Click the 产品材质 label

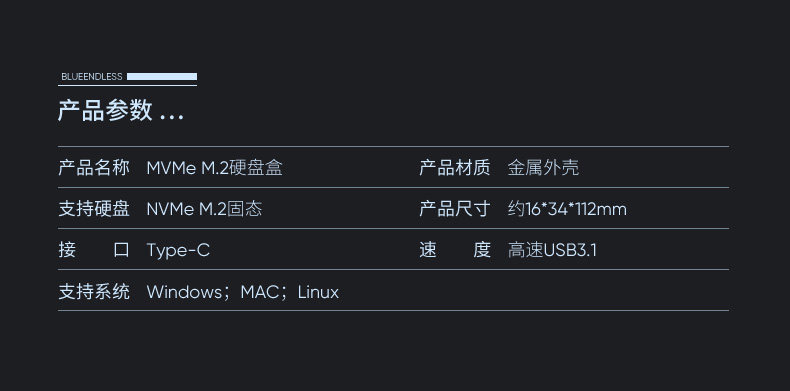454,167
